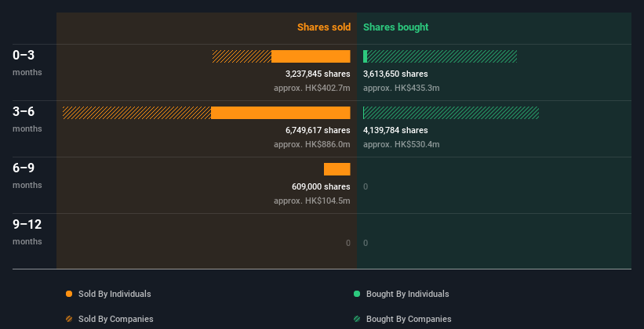
Task: Click the 4,139,784 shares value label
Action: [x=395, y=130]
